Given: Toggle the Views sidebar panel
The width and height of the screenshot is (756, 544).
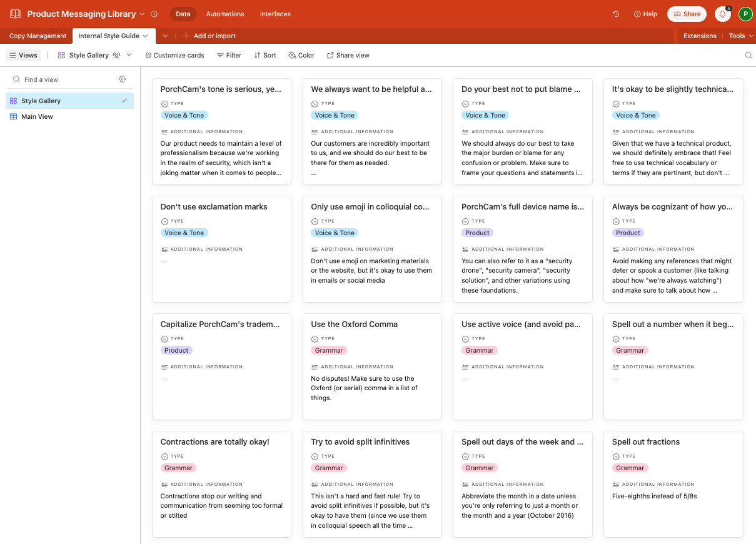Looking at the screenshot, I should click(x=24, y=55).
